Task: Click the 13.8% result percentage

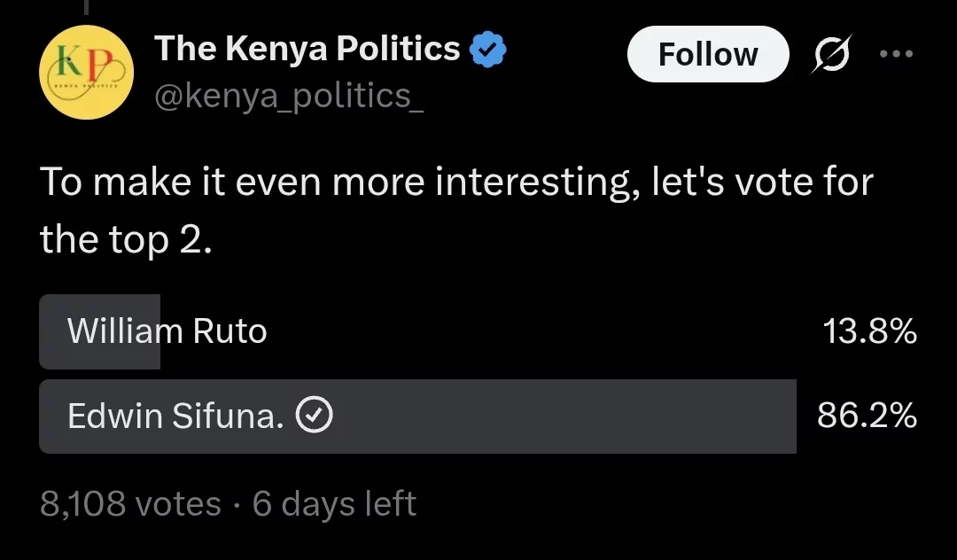Action: coord(869,331)
